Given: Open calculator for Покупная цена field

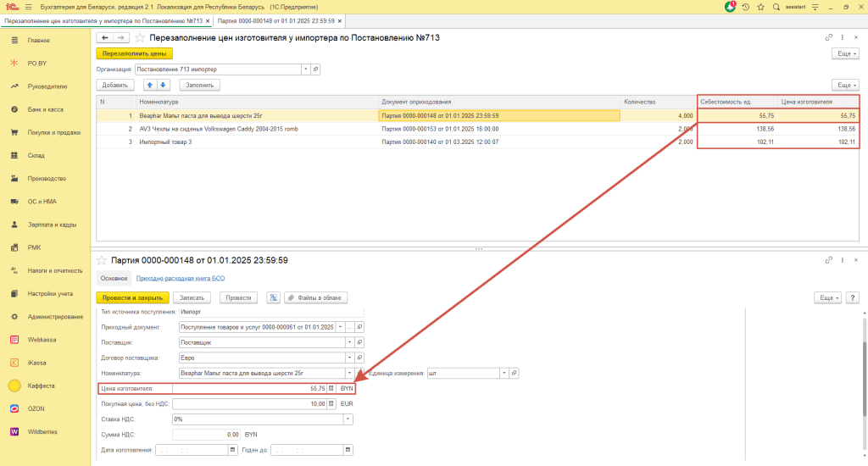Looking at the screenshot, I should [331, 404].
